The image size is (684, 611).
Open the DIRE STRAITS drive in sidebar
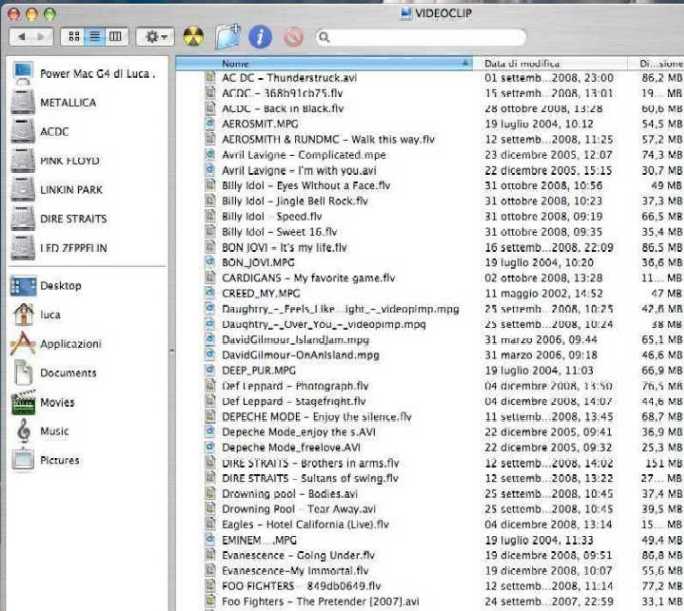59,219
